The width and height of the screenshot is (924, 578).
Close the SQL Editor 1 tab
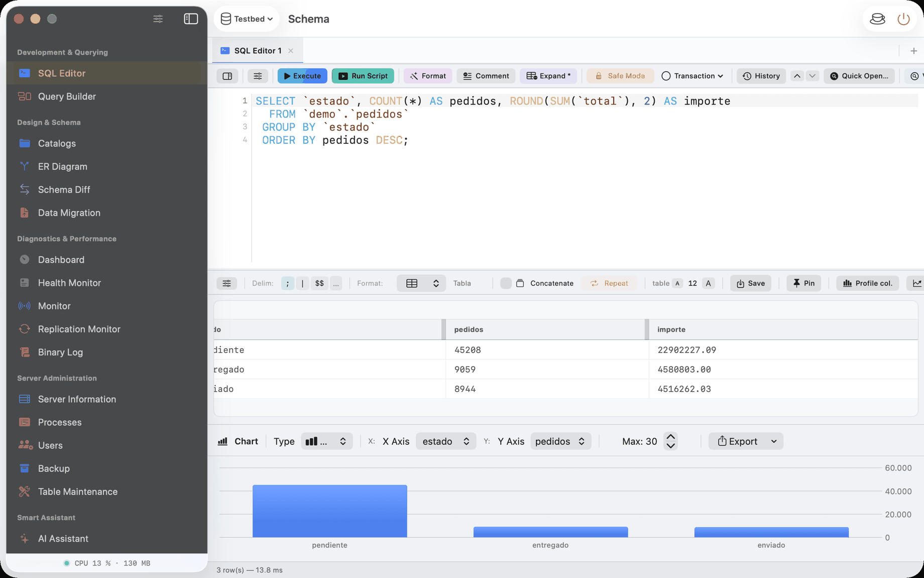click(x=291, y=51)
